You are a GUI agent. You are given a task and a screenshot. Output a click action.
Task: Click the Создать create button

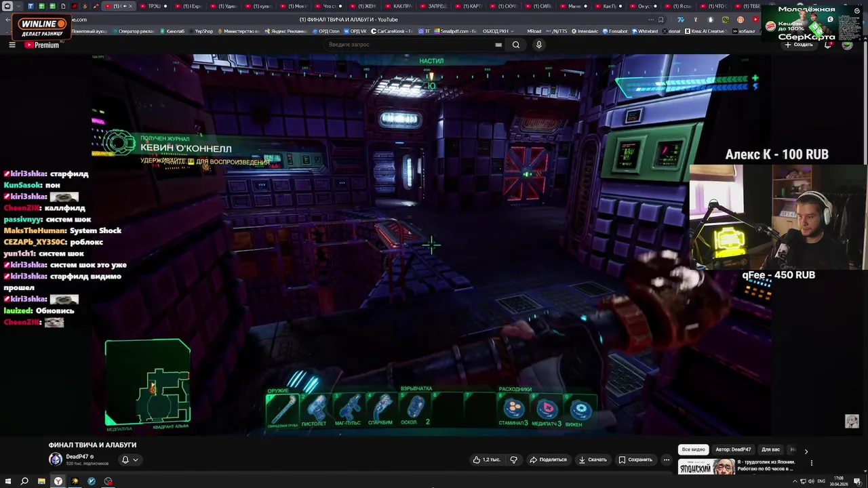coord(799,45)
